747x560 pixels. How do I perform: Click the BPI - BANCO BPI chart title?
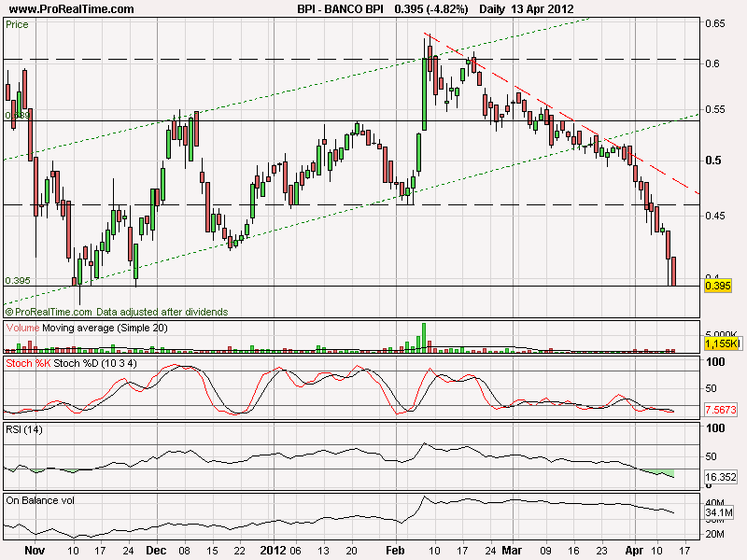point(340,8)
